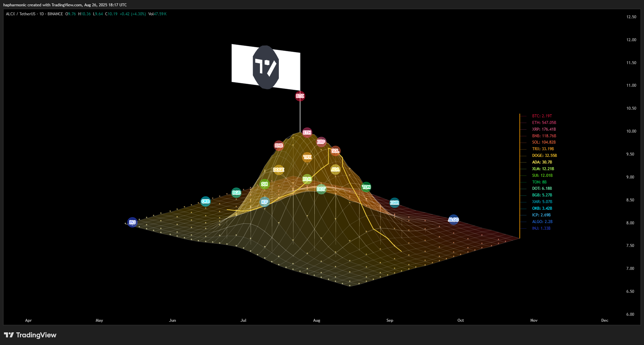Click the 10.00 price axis label
This screenshot has width=644, height=345.
tap(631, 131)
